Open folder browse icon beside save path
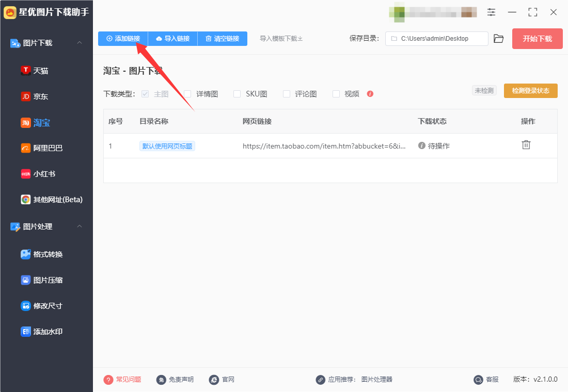 pos(498,38)
